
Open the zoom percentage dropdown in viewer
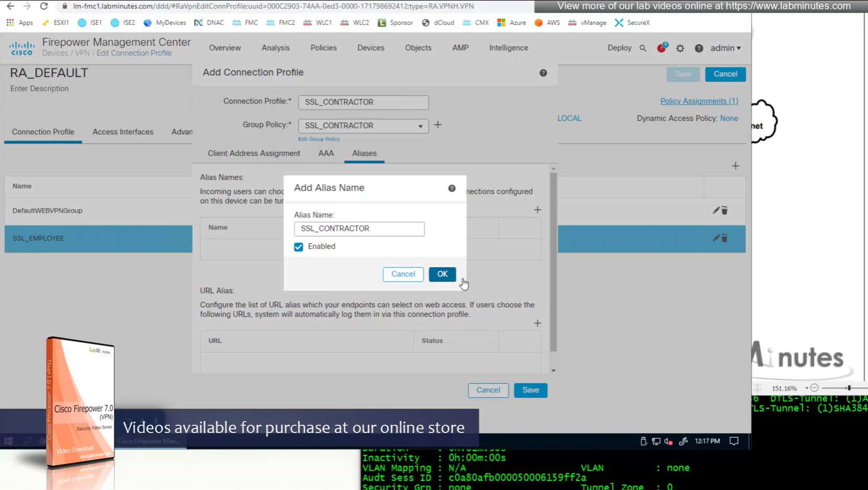point(806,388)
